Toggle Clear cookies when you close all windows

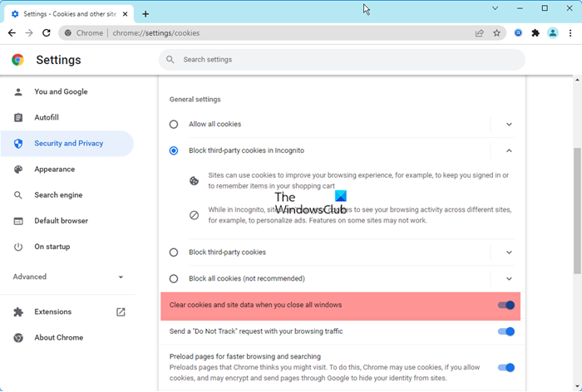tap(506, 306)
